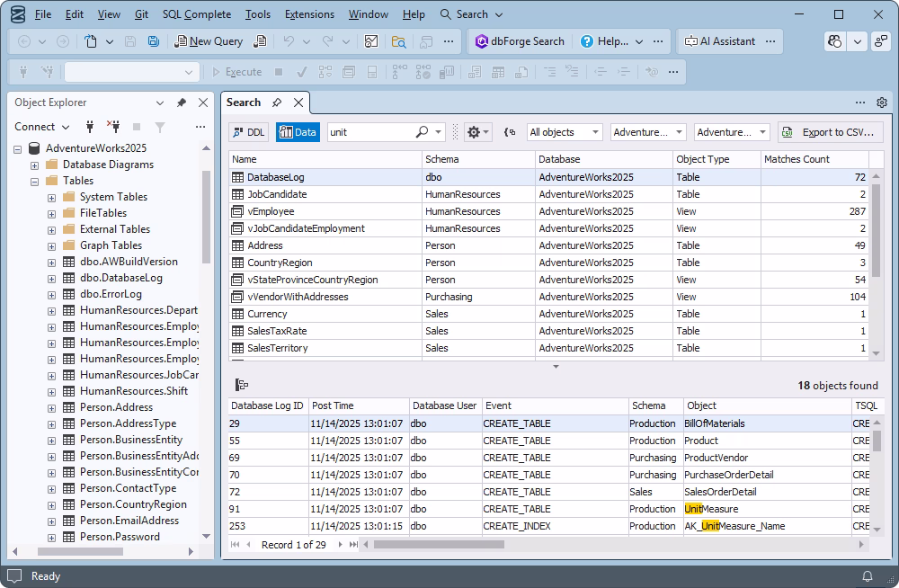This screenshot has width=899, height=588.
Task: Open the SQL Complete menu
Action: [197, 13]
